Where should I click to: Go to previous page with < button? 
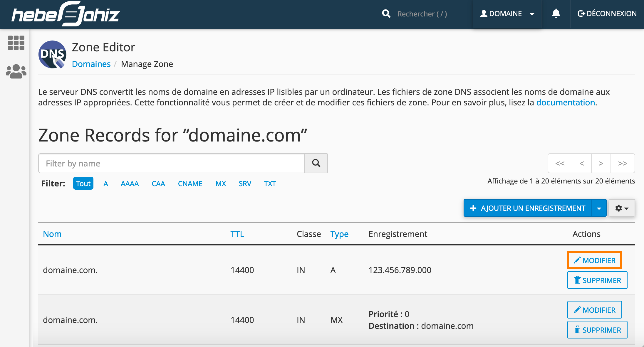(x=582, y=163)
